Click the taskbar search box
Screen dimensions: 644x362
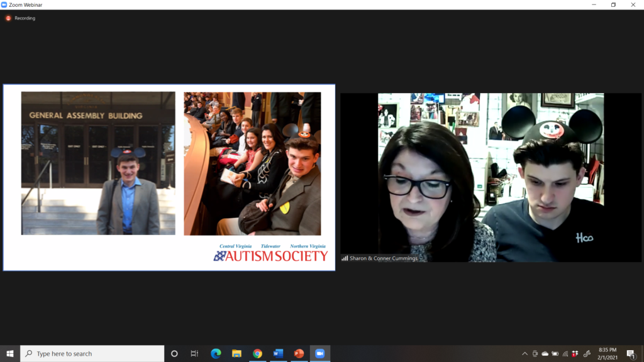(x=92, y=353)
